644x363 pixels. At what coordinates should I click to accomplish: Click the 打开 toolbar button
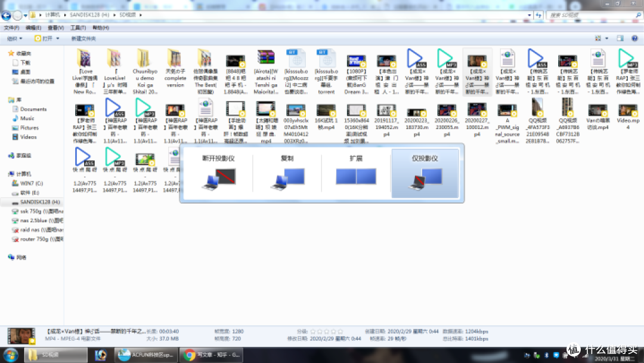44,38
